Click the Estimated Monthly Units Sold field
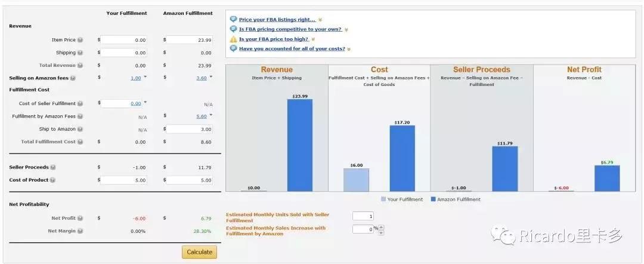644x264 pixels. point(363,216)
